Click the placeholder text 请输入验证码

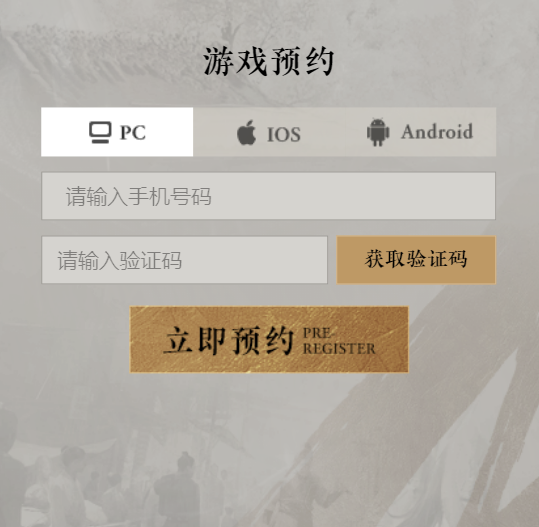(x=120, y=261)
